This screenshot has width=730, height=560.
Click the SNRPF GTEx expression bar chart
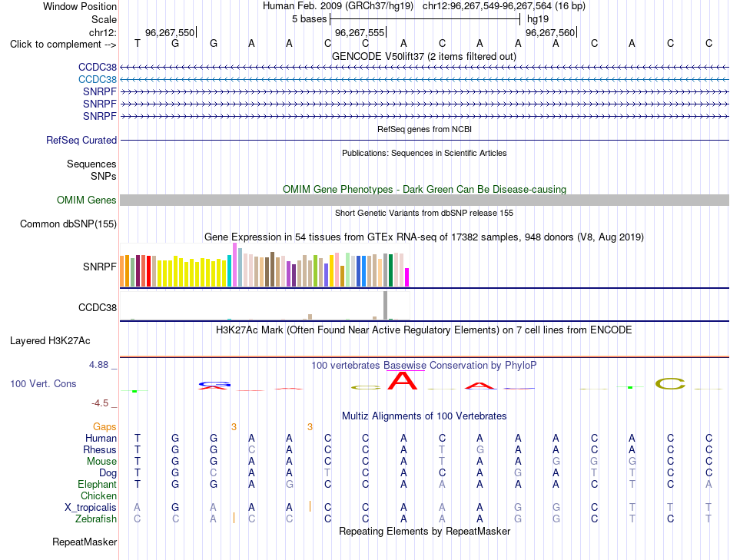[264, 264]
